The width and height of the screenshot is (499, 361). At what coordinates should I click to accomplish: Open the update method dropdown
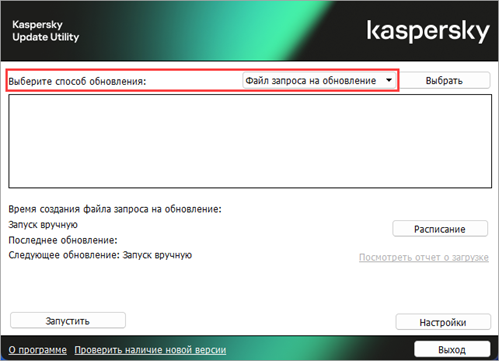pyautogui.click(x=319, y=81)
